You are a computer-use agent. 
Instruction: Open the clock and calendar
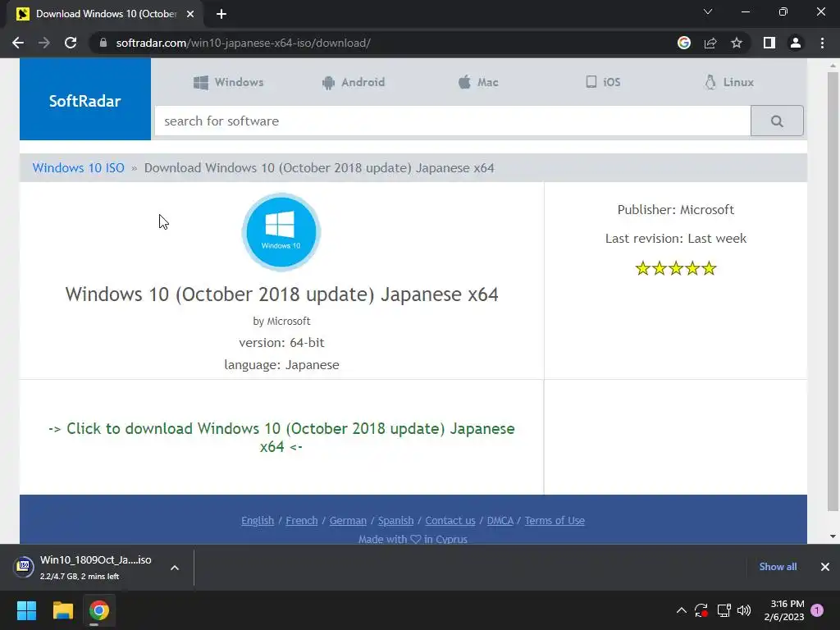pos(784,610)
